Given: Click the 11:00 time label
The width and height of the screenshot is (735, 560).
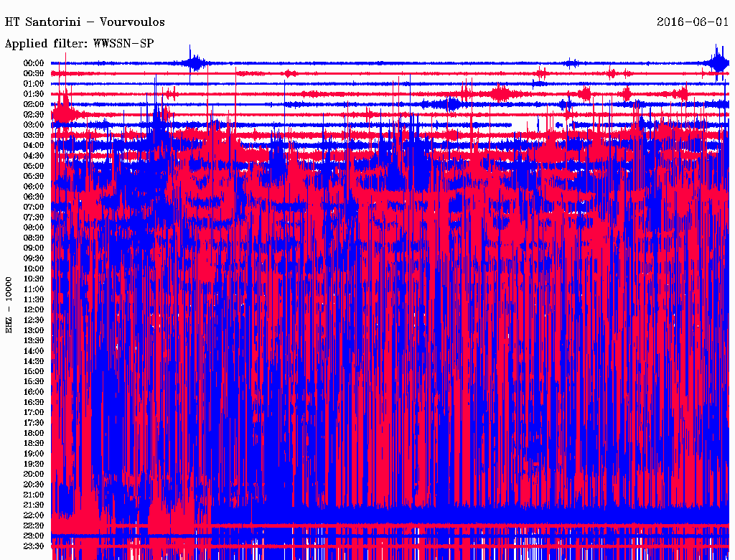Looking at the screenshot, I should point(34,289).
